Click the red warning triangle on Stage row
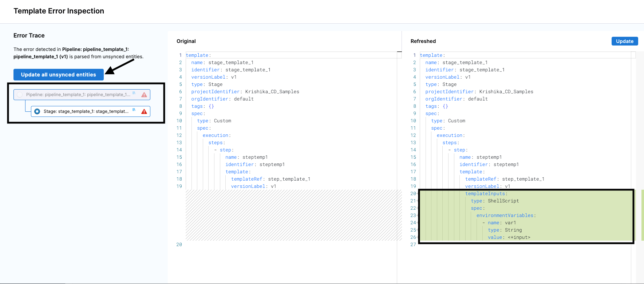Image resolution: width=644 pixels, height=284 pixels. [x=144, y=111]
